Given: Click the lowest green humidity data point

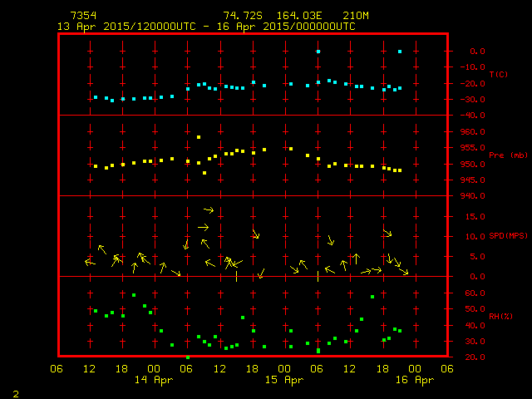Looking at the screenshot, I should point(188,357).
